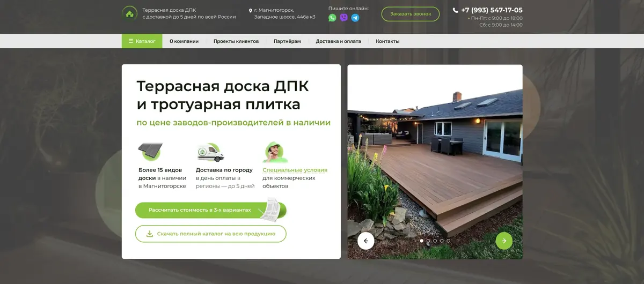Show next slide with green arrow
This screenshot has height=284, width=644.
point(504,241)
